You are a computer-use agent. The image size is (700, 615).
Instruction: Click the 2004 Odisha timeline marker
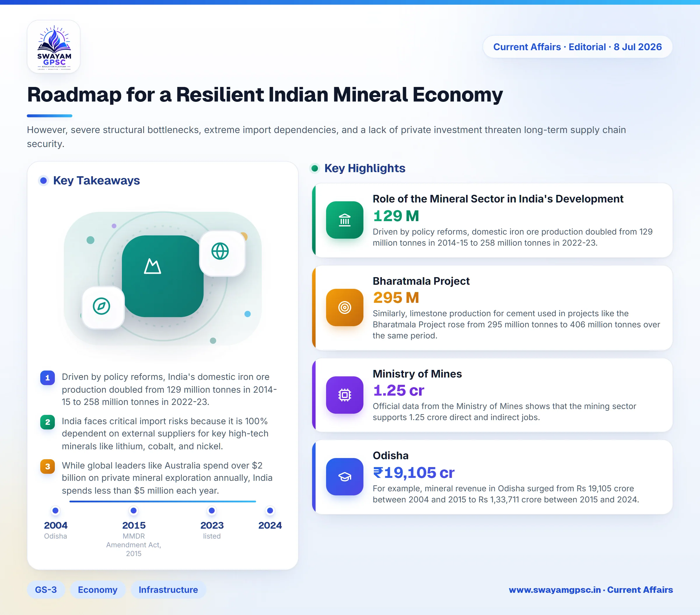point(55,511)
